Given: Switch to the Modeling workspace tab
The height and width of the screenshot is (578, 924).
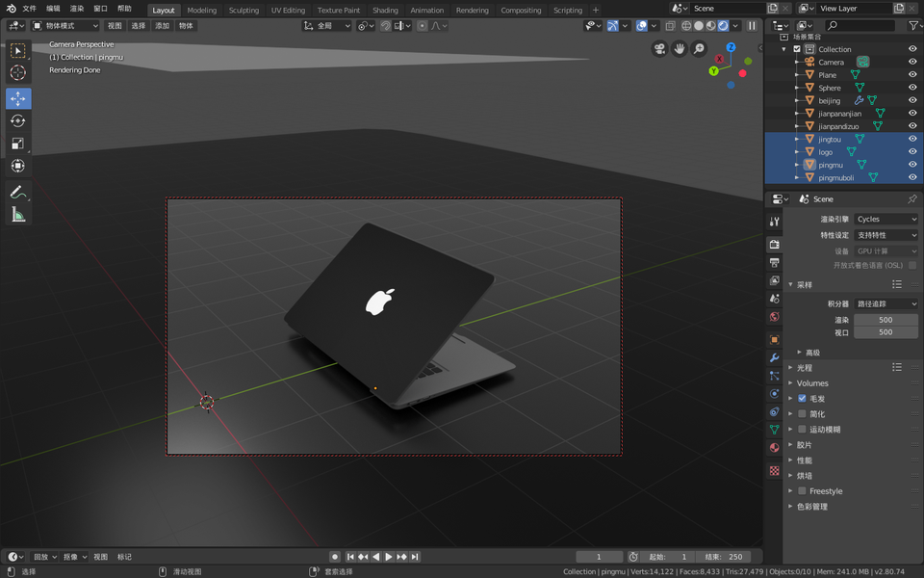Looking at the screenshot, I should pyautogui.click(x=201, y=10).
